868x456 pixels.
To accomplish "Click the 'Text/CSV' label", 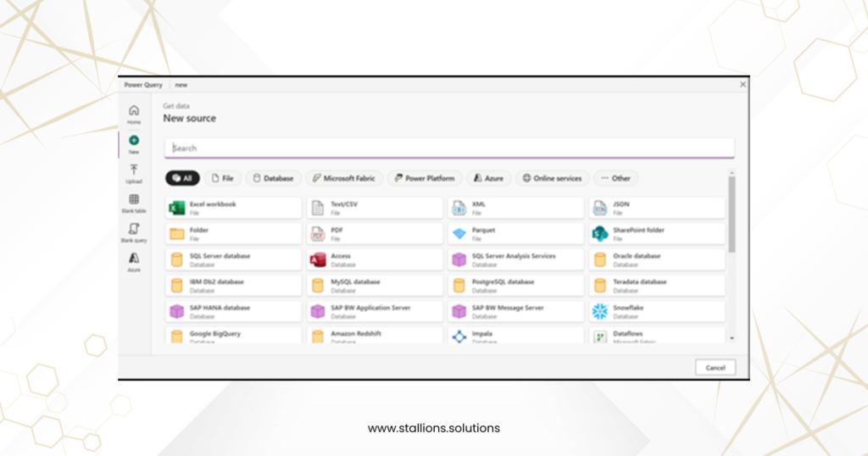I will pos(344,204).
